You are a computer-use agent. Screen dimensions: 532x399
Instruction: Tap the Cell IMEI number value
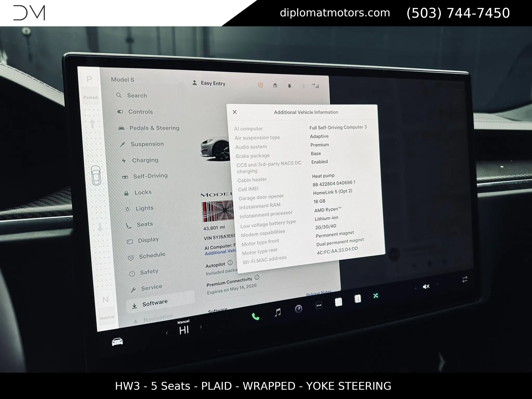pos(334,183)
